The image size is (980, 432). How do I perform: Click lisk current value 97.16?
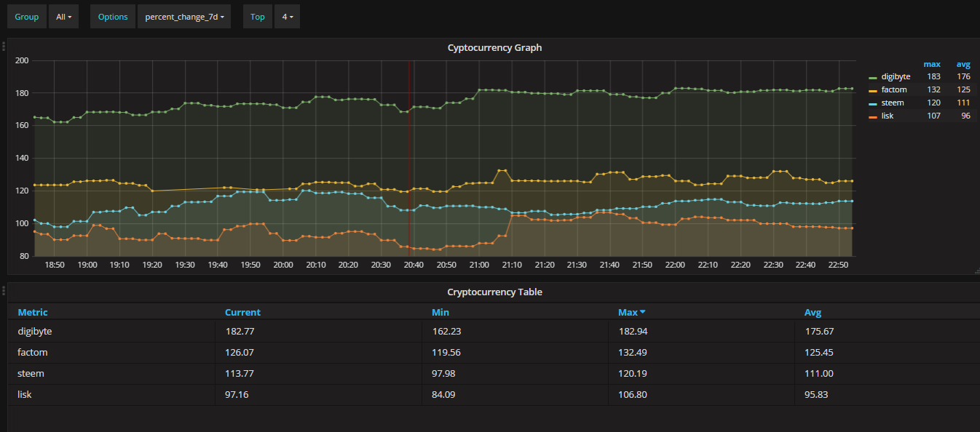[237, 394]
